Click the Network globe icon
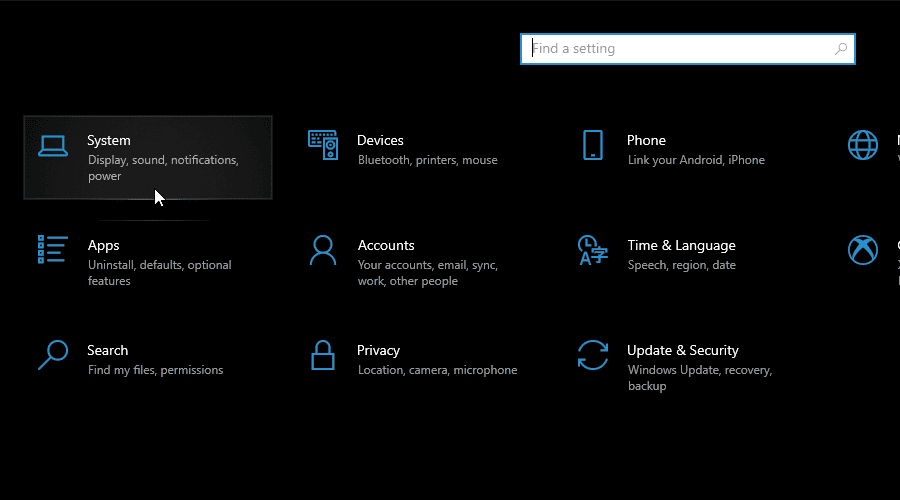Screen dimensions: 900x500 pyautogui.click(x=863, y=145)
